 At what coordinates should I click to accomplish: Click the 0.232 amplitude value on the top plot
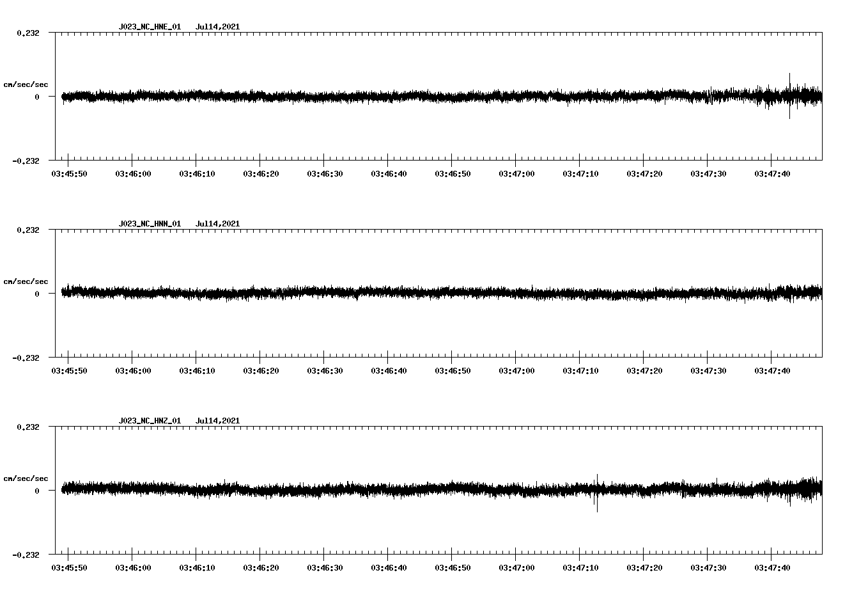(29, 33)
